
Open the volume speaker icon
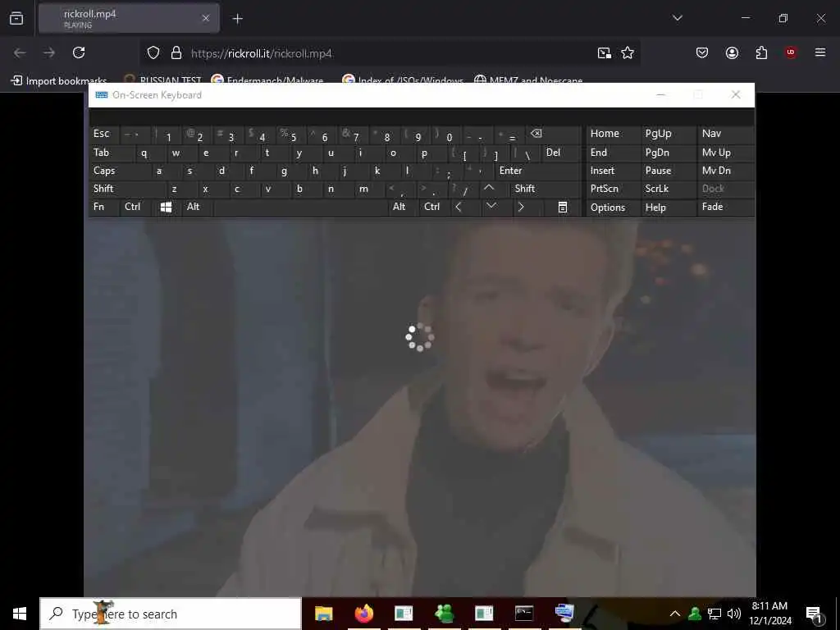tap(734, 614)
